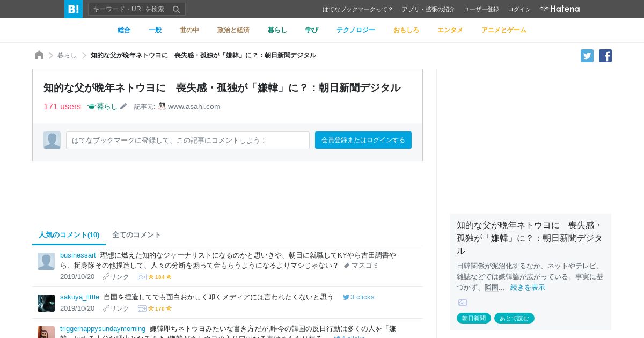644x338 pixels.
Task: Click the 171 users count
Action: point(62,106)
